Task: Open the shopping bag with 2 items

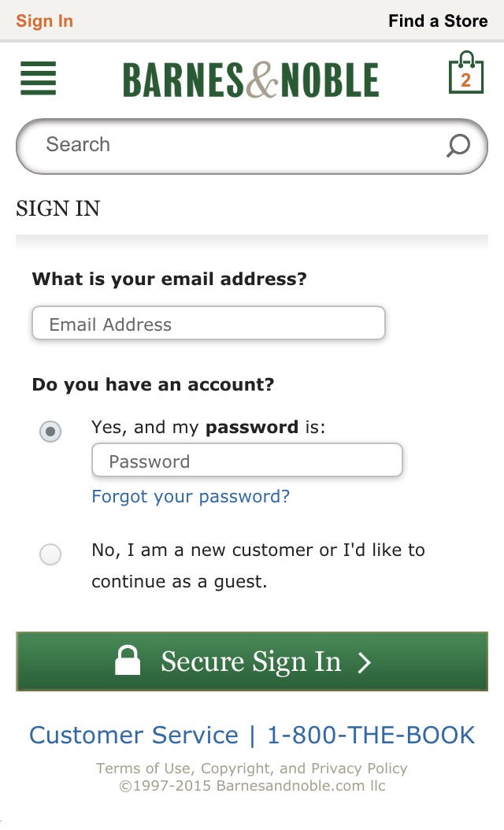Action: click(x=466, y=77)
